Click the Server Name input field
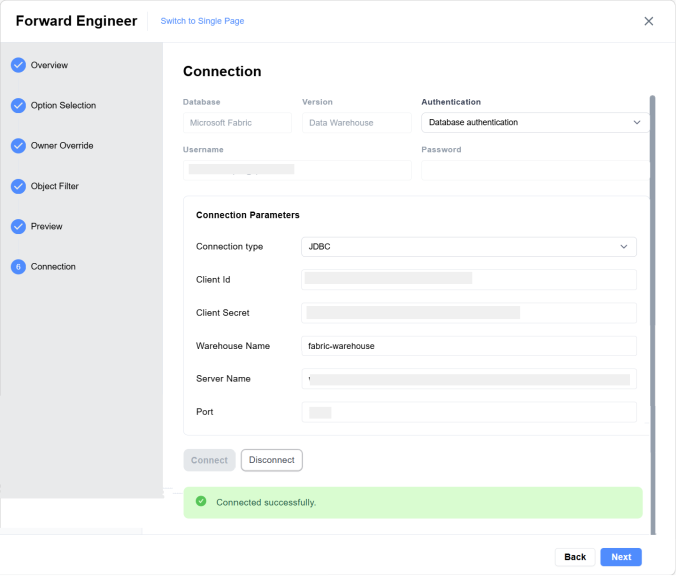The width and height of the screenshot is (676, 576). point(469,379)
